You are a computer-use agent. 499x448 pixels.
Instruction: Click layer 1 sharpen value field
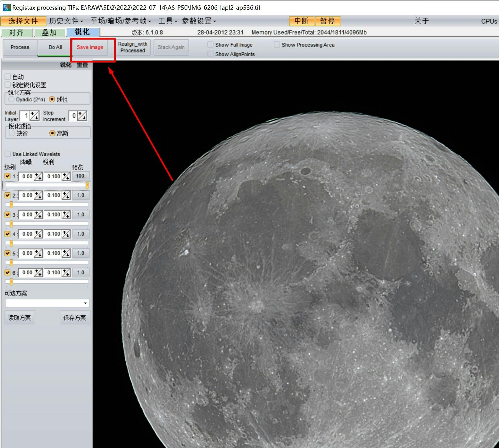(53, 176)
